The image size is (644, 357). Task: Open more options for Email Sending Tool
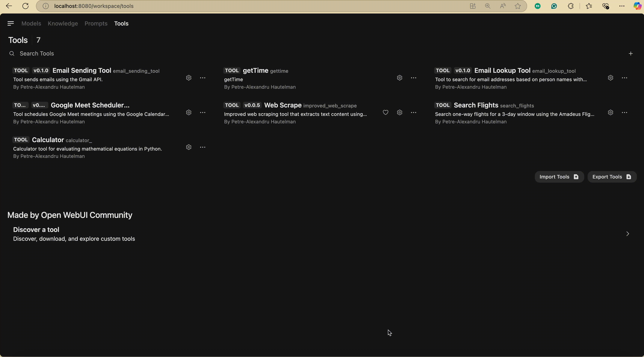pos(203,78)
